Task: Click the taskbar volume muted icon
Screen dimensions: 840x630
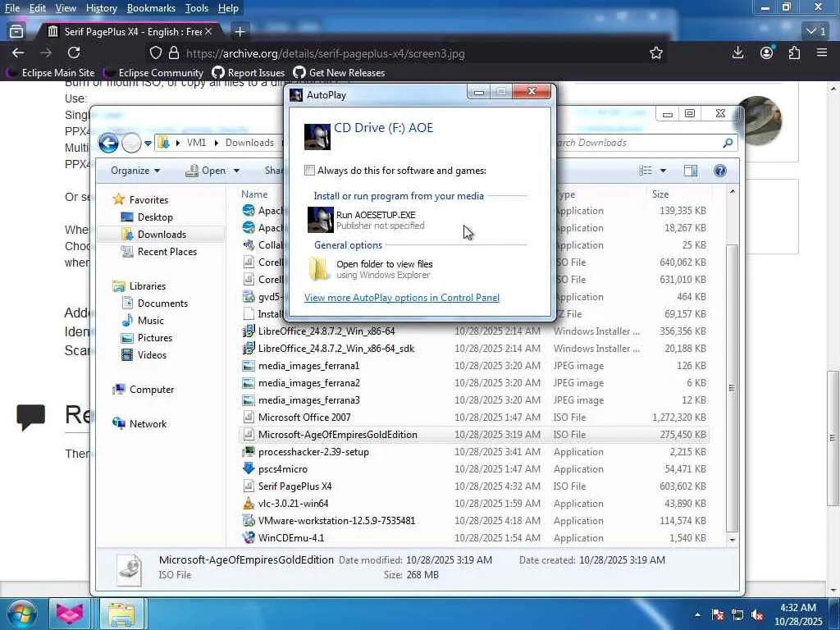Action: coord(757,614)
